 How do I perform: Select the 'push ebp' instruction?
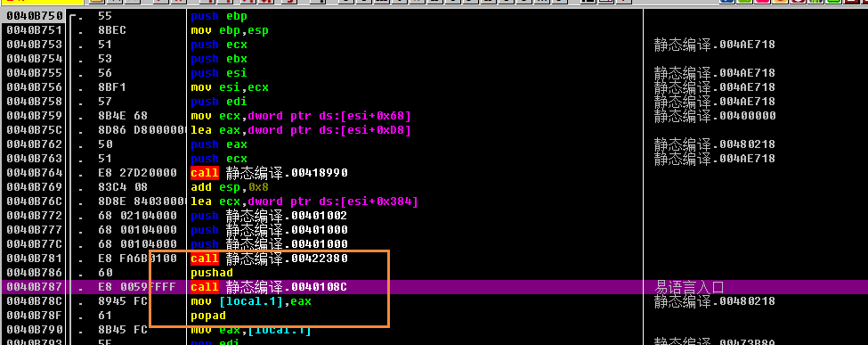coord(218,17)
